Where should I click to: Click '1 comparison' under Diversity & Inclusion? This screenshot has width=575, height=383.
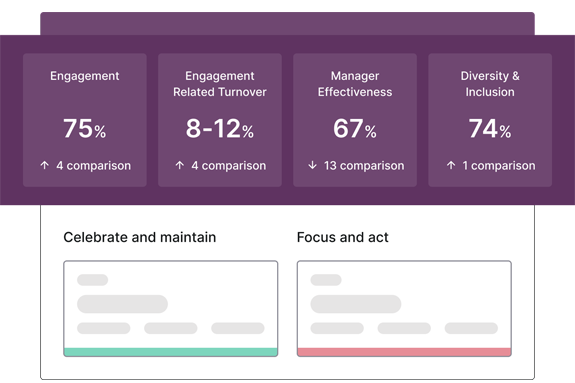tap(498, 166)
